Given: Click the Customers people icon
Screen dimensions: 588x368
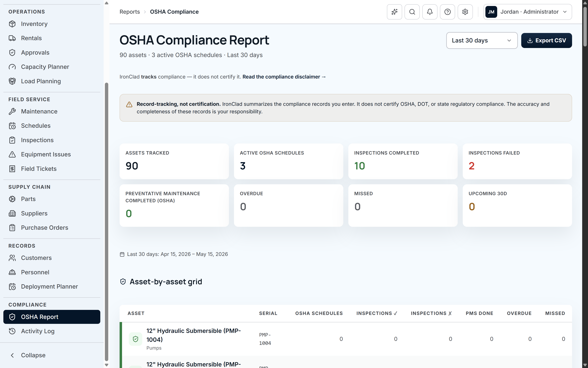Looking at the screenshot, I should 12,258.
